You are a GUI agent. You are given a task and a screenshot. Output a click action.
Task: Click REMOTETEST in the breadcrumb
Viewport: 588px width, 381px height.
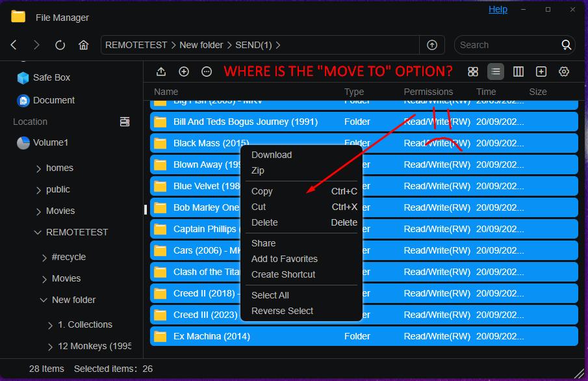click(x=136, y=45)
